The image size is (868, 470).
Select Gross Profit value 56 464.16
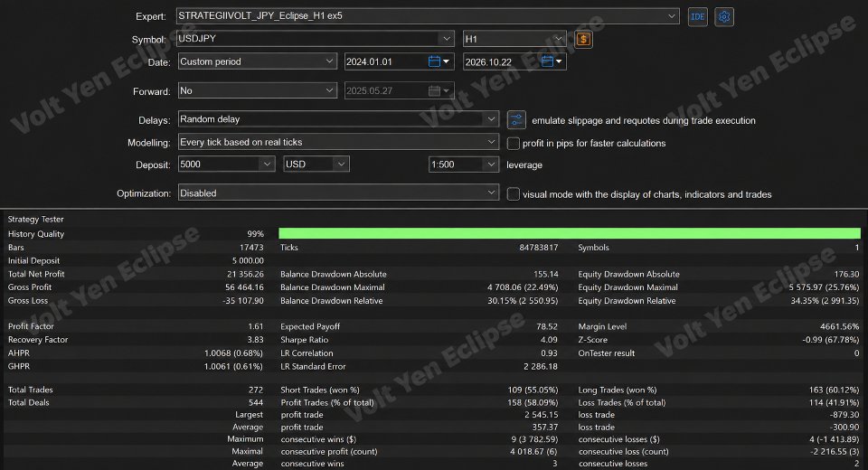pyautogui.click(x=245, y=287)
